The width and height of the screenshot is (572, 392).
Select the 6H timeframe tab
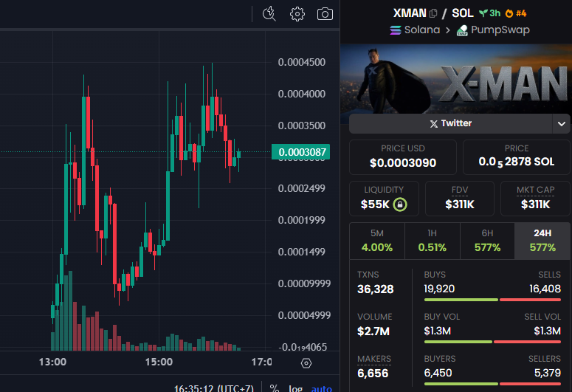[487, 241]
